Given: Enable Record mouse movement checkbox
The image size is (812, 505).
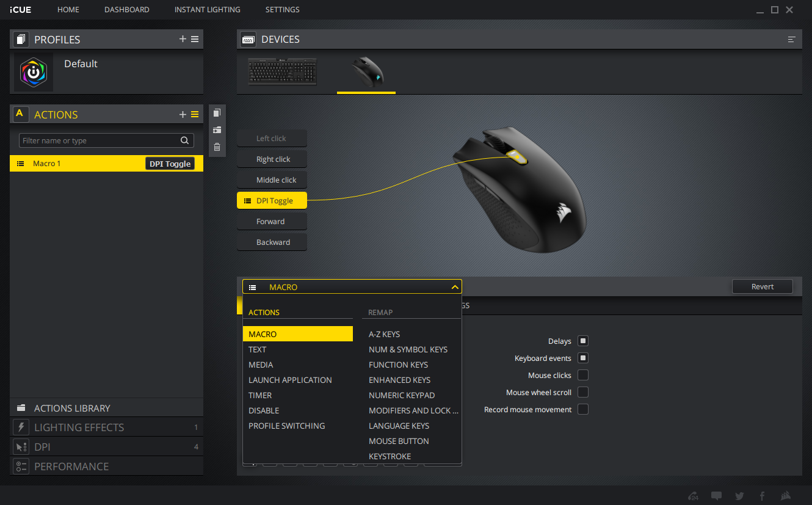Looking at the screenshot, I should tap(583, 409).
